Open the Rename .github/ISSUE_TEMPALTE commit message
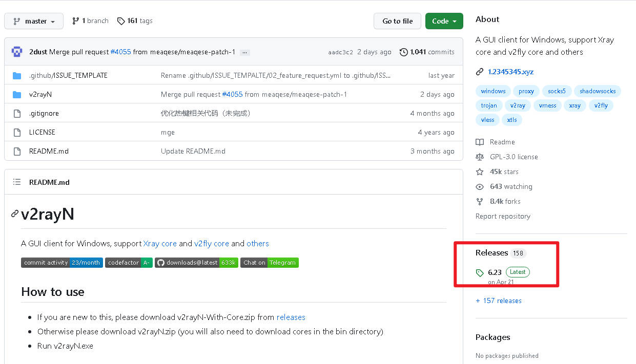 click(276, 75)
